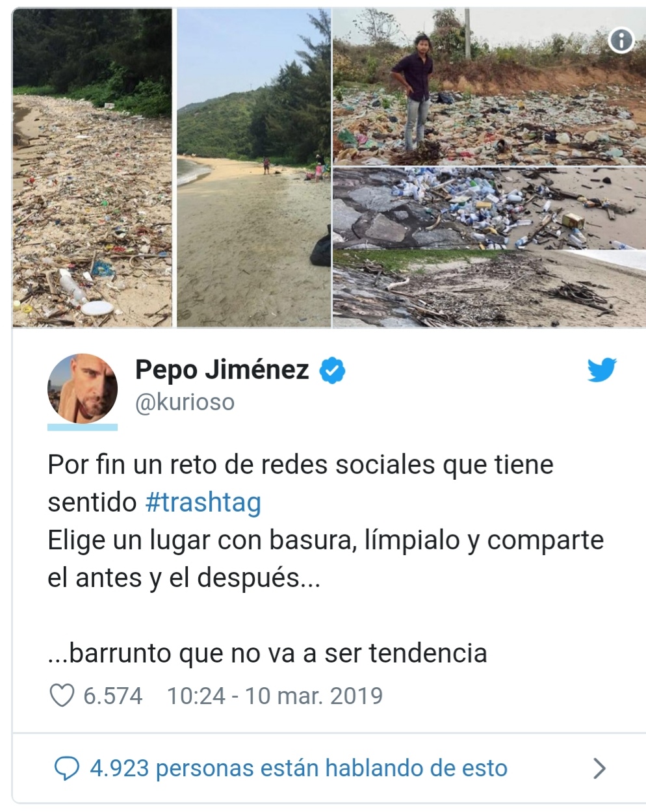Expand the conversation with the chevron arrow
Screen dimensions: 646x812
599,768
